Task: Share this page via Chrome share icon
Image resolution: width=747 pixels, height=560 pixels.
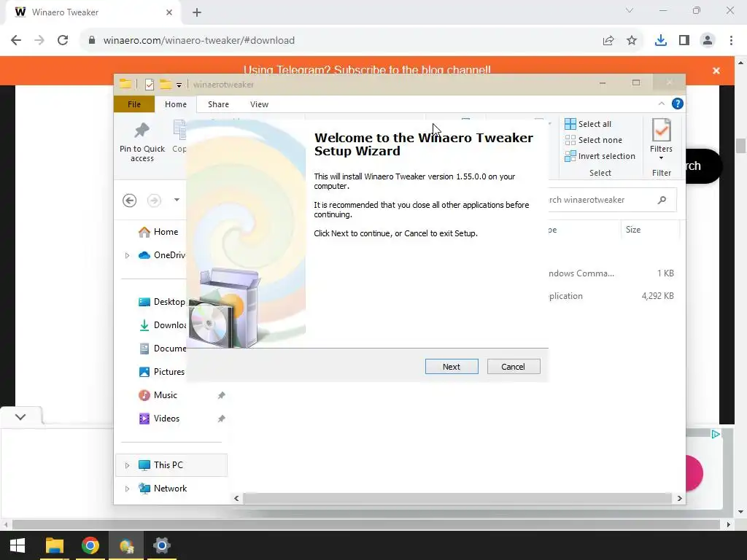Action: 608,41
